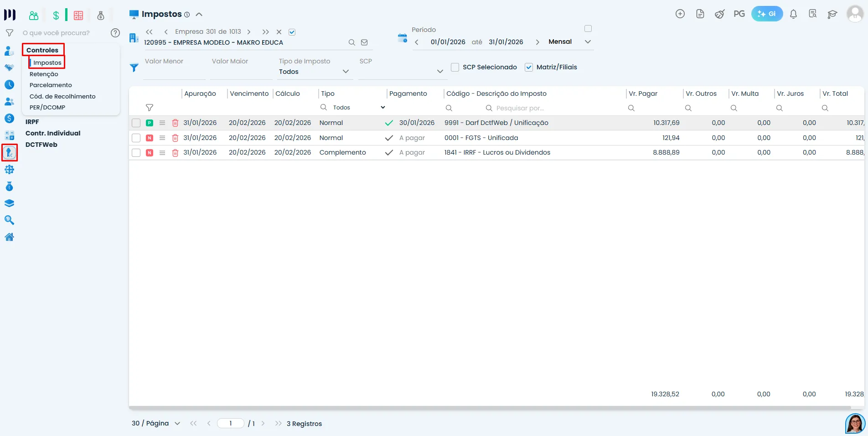Image resolution: width=868 pixels, height=436 pixels.
Task: Open the Mensal period dropdown
Action: tap(570, 42)
